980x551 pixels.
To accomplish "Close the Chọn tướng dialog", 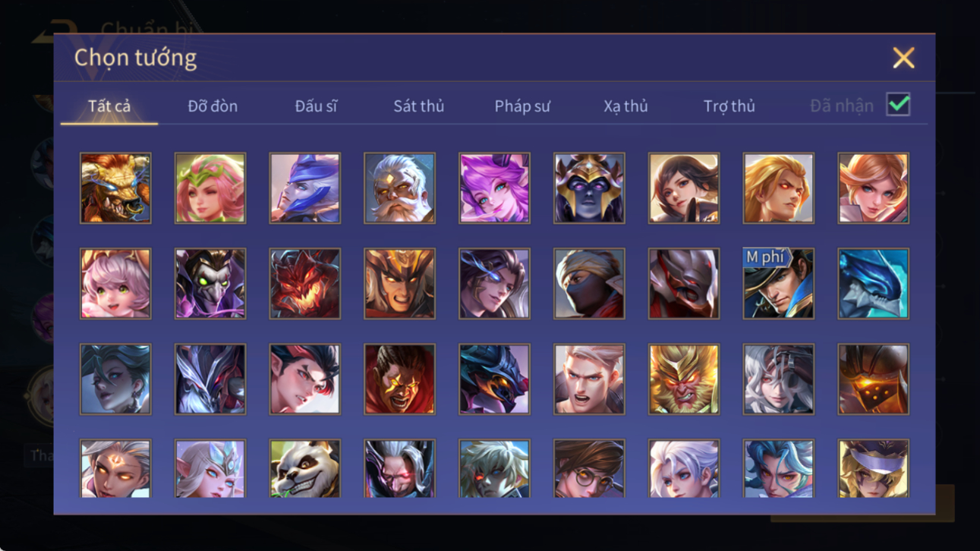I will [x=903, y=58].
